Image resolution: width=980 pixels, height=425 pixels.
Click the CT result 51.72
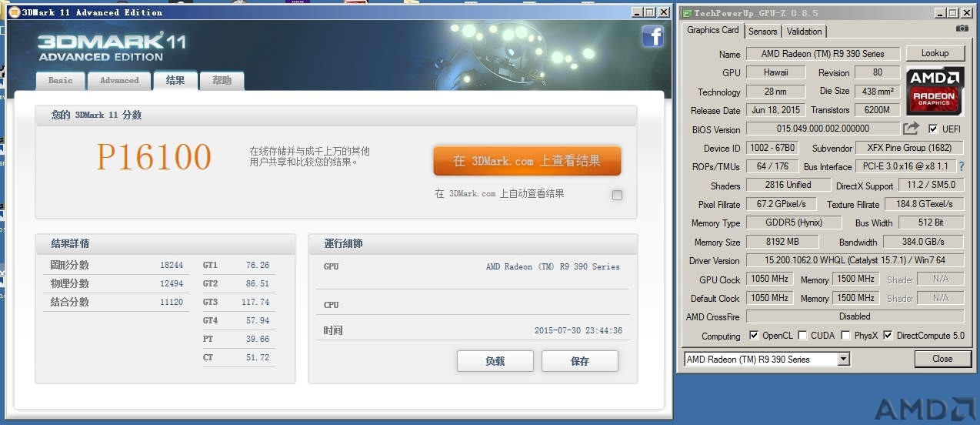pos(258,357)
